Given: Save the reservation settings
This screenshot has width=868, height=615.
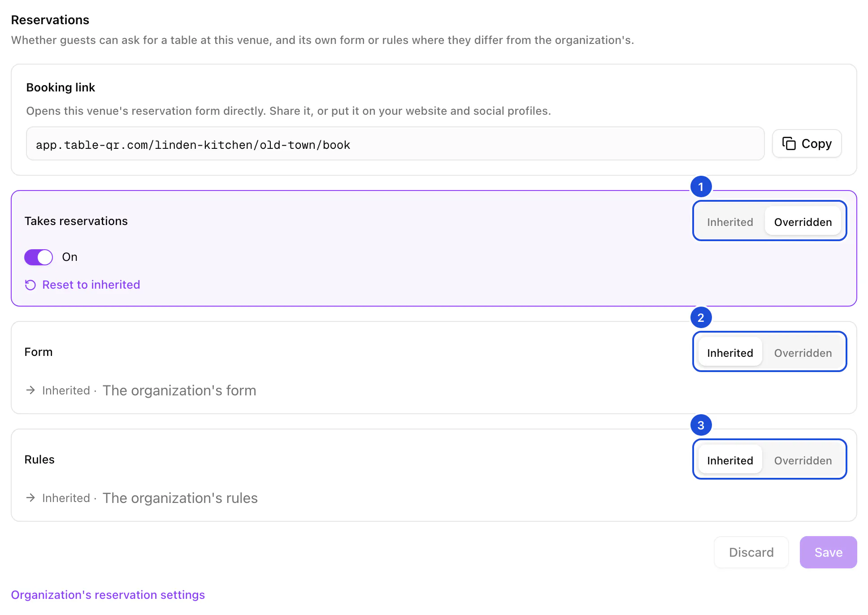Looking at the screenshot, I should (x=828, y=552).
